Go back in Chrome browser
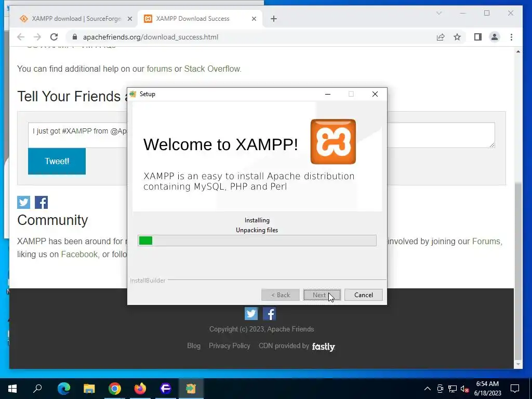Image resolution: width=532 pixels, height=399 pixels. click(21, 37)
